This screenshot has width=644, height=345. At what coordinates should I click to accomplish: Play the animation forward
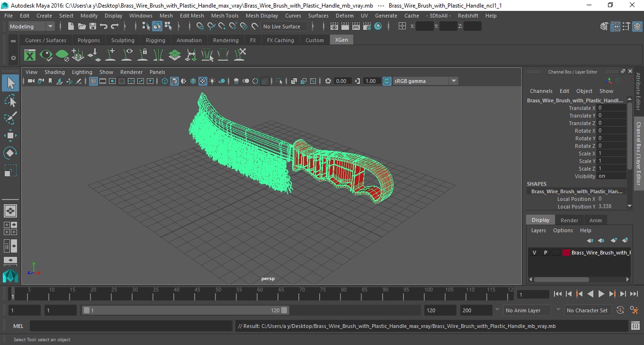tap(601, 294)
